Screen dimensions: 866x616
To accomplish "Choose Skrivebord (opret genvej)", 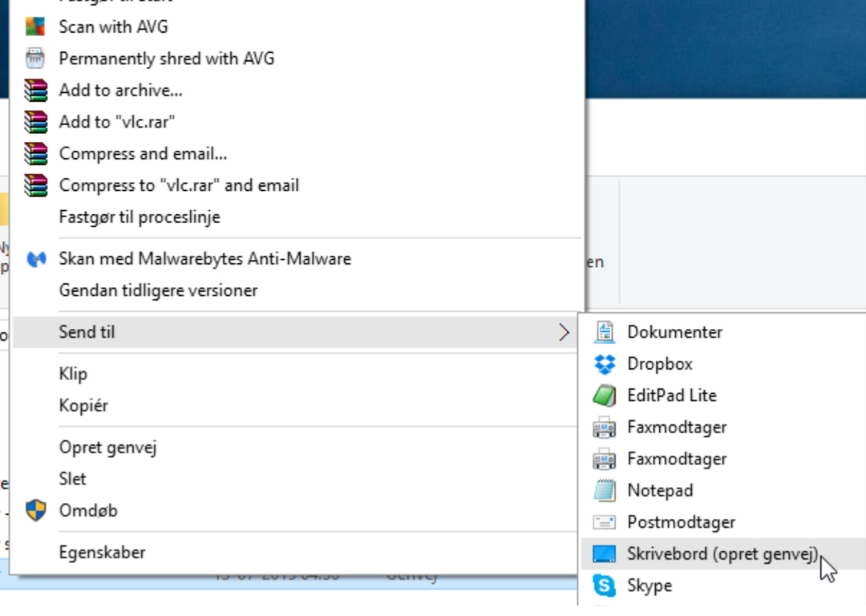I will 723,553.
